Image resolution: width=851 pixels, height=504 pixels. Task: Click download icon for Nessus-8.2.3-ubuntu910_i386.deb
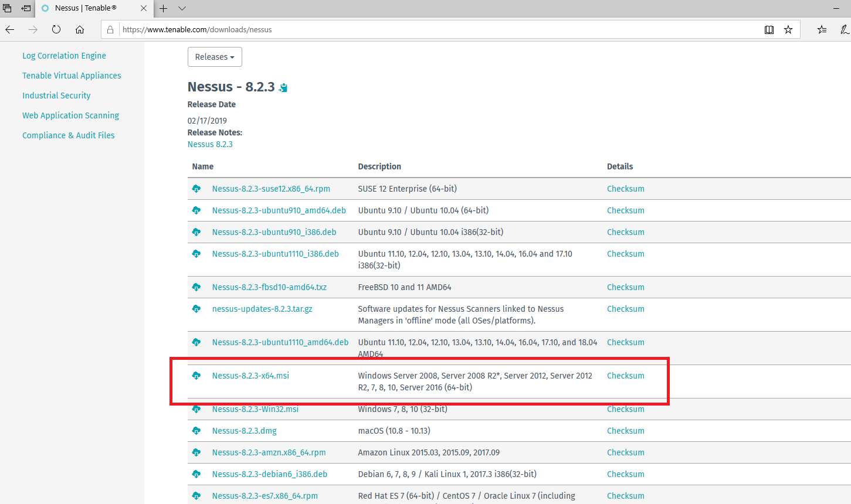(196, 232)
